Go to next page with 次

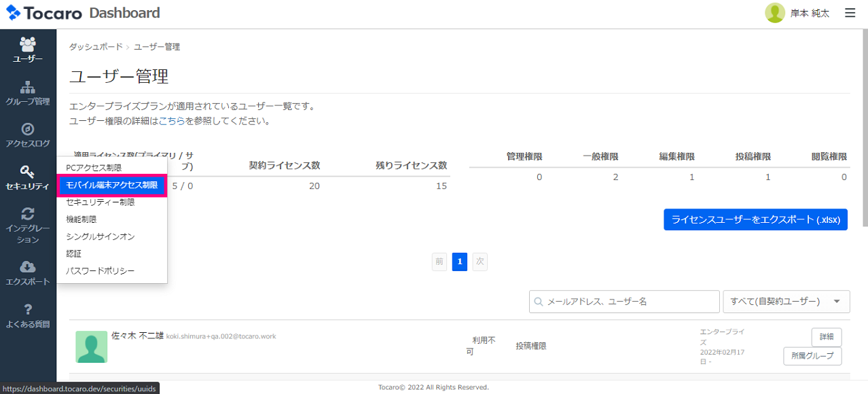pos(480,262)
